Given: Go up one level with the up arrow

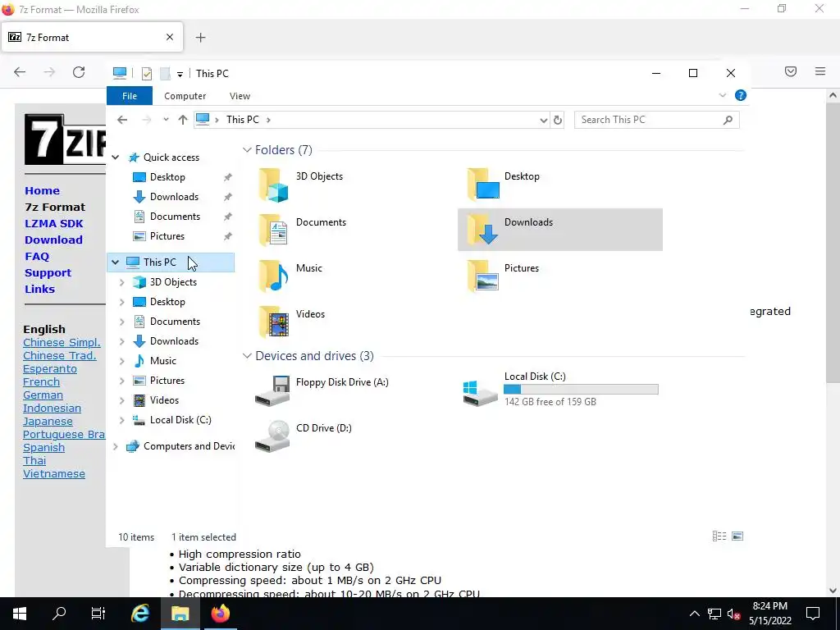Looking at the screenshot, I should click(x=183, y=120).
